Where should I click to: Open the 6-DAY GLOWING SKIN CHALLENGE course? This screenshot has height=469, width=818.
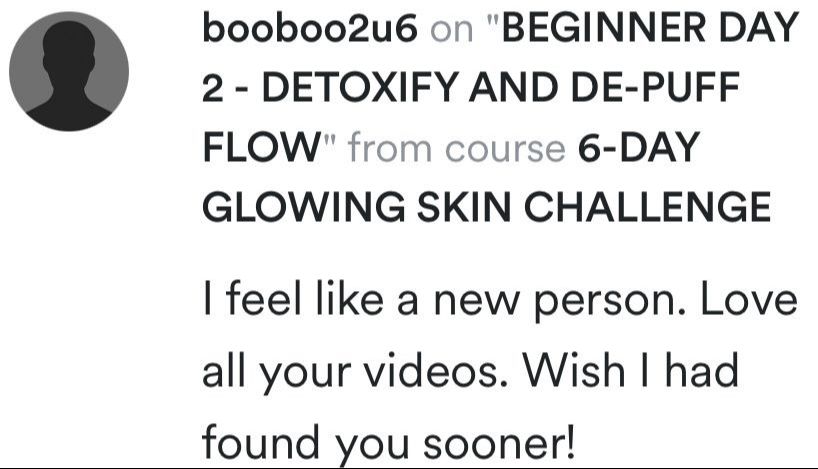tap(486, 177)
